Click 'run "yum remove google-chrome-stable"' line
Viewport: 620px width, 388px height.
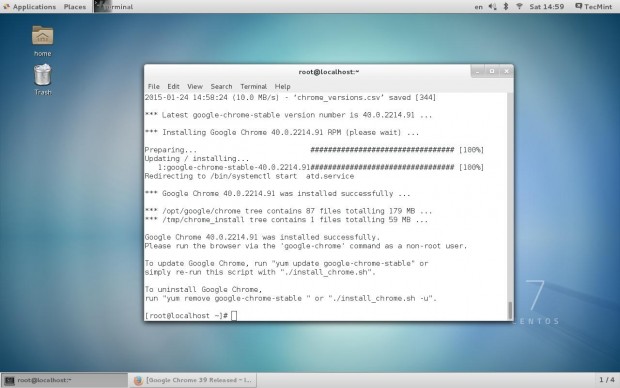291,298
